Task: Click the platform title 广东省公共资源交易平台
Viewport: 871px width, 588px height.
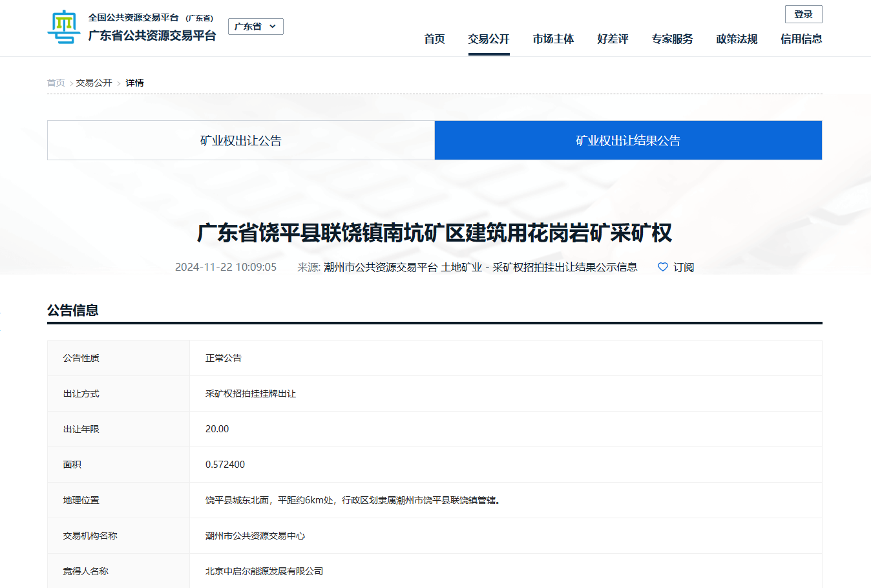Action: pyautogui.click(x=152, y=36)
